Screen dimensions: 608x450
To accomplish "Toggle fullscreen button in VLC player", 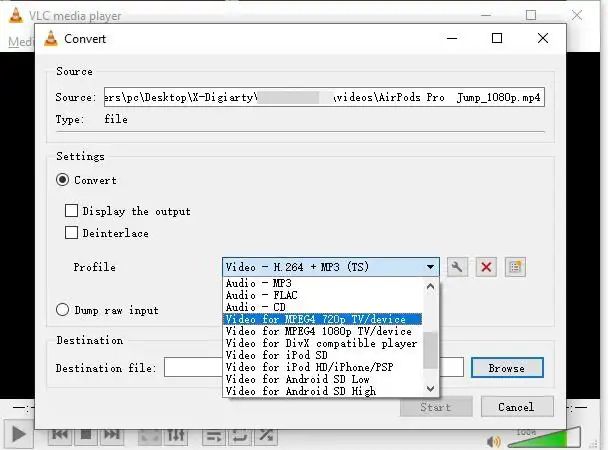I will pos(149,436).
